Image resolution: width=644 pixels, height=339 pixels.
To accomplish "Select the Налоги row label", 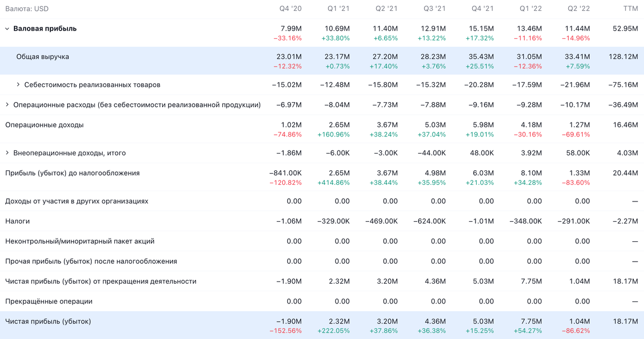I will point(17,221).
